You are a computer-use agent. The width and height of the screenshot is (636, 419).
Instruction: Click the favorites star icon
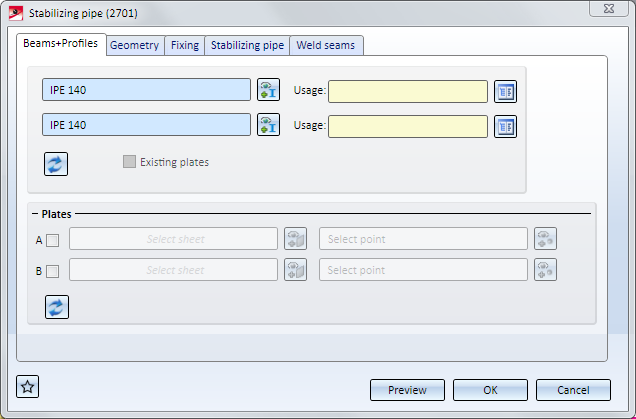click(x=28, y=387)
